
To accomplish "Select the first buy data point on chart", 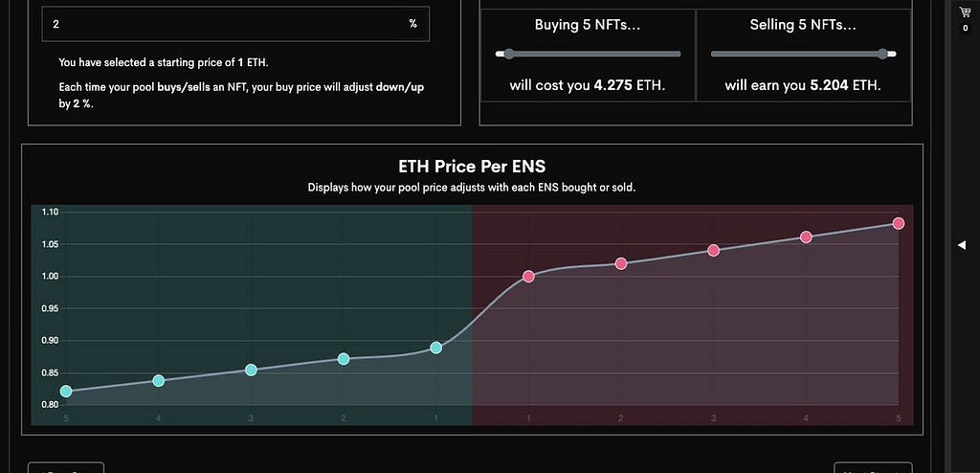I will 436,348.
